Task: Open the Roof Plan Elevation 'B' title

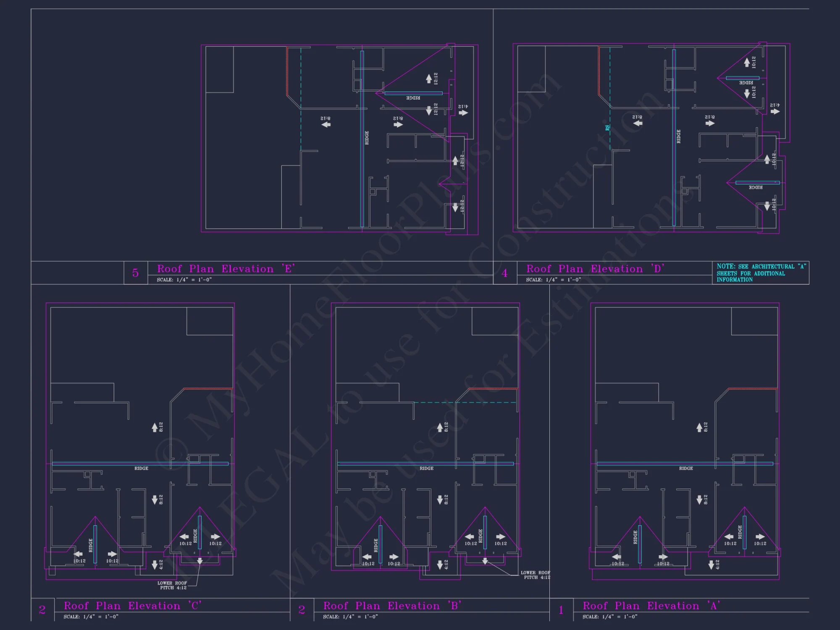Action: pos(393,606)
